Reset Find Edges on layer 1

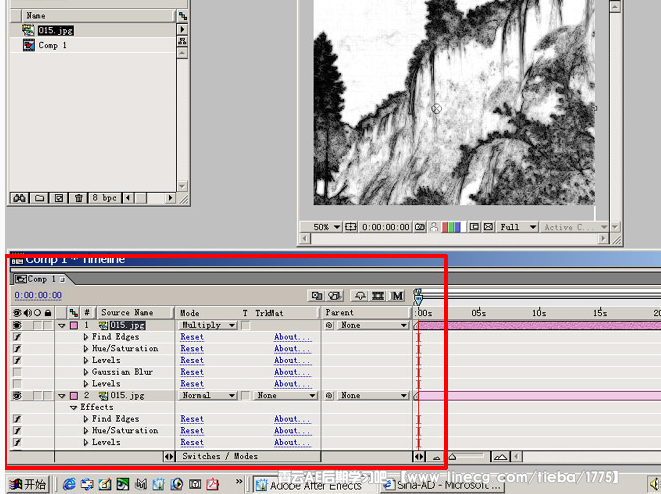192,337
